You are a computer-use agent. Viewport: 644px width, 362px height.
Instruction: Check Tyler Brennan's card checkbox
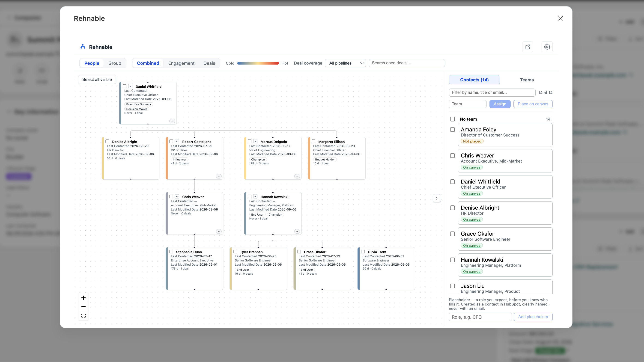[x=235, y=252]
